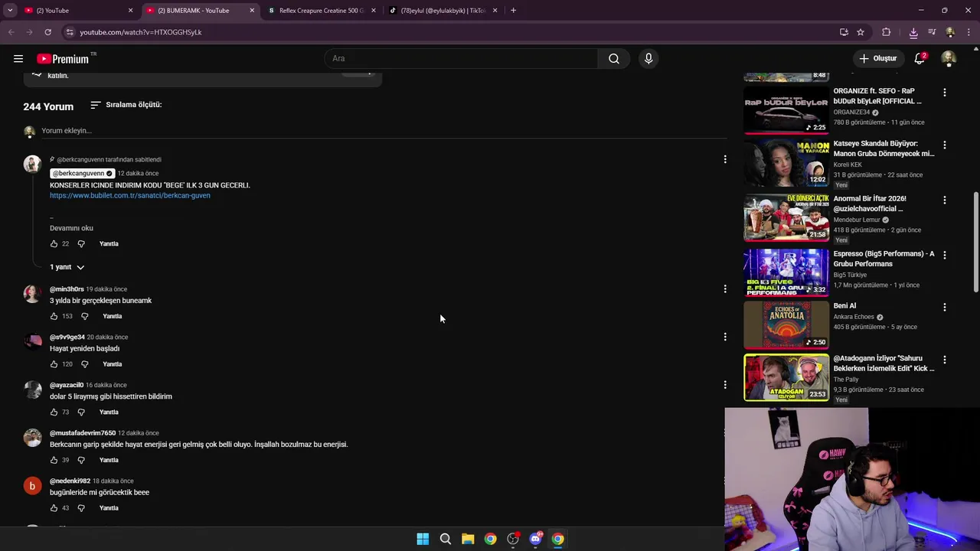The image size is (980, 551).
Task: Open Atadogann İzliyor video thumbnail
Action: (786, 377)
